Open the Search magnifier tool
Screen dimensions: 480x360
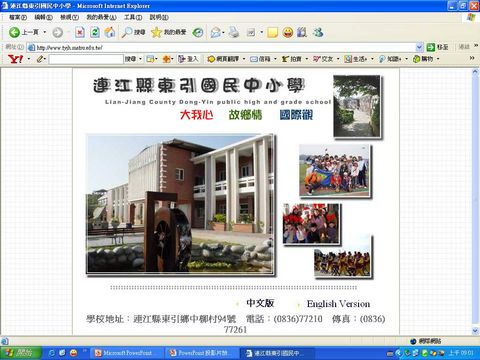pos(127,32)
